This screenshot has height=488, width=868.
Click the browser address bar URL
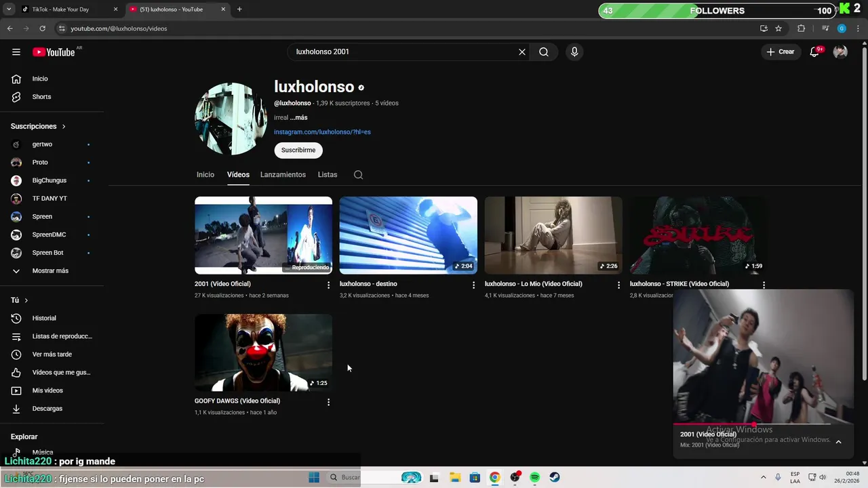click(x=119, y=28)
